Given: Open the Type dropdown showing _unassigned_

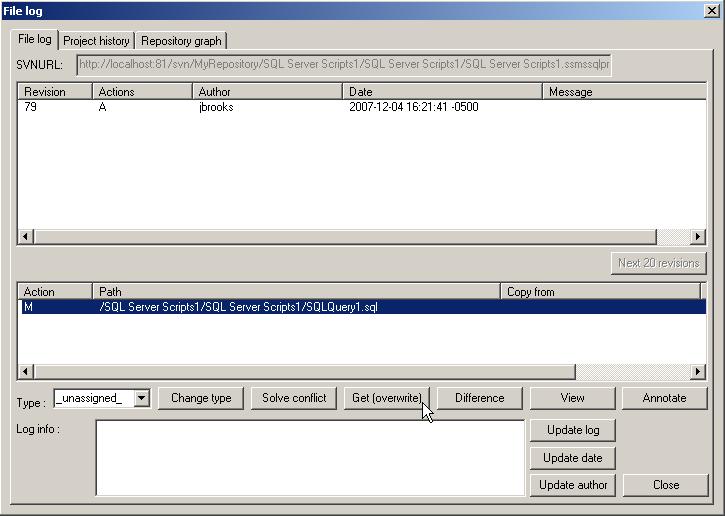Looking at the screenshot, I should 141,398.
